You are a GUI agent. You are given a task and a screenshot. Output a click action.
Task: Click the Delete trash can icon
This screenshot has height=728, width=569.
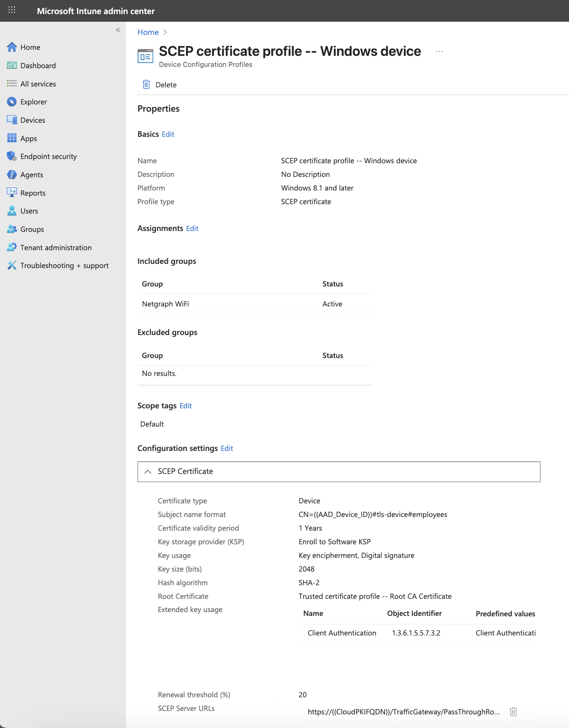146,84
